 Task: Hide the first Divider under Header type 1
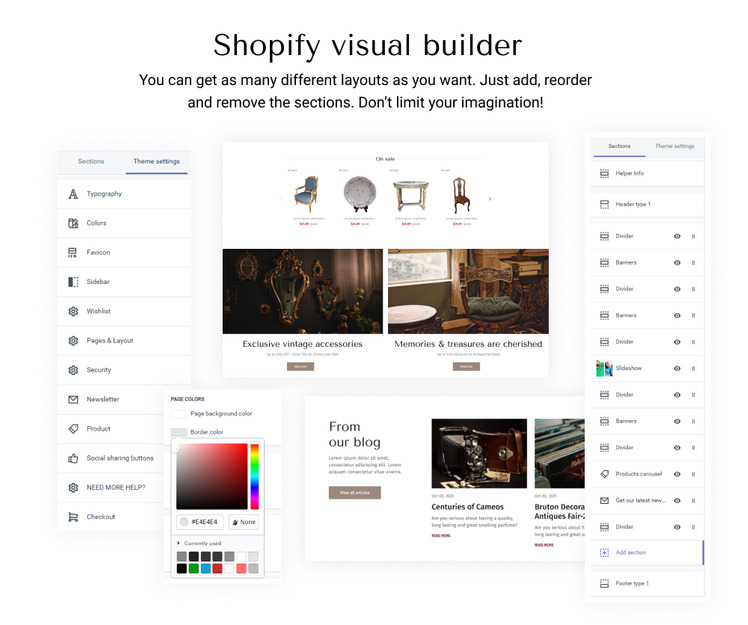pos(677,236)
